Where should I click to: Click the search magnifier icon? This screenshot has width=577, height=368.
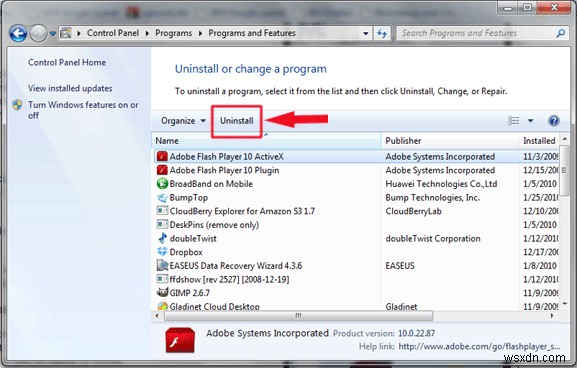(x=560, y=33)
